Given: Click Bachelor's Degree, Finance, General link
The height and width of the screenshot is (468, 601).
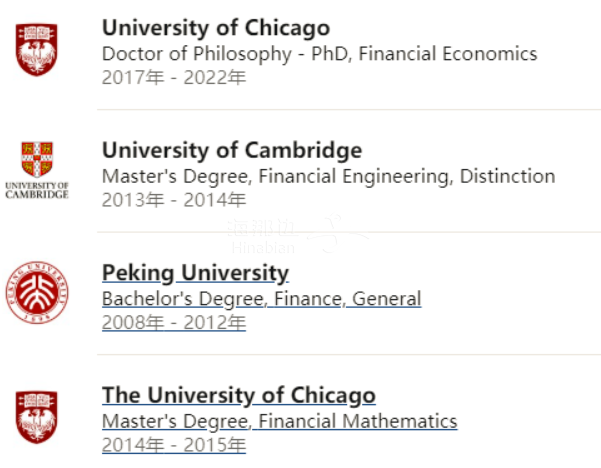Looking at the screenshot, I should click(x=262, y=299).
